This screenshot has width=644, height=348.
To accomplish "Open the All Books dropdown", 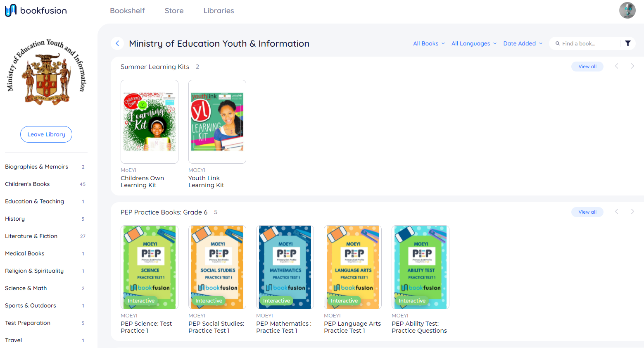I will [x=429, y=43].
